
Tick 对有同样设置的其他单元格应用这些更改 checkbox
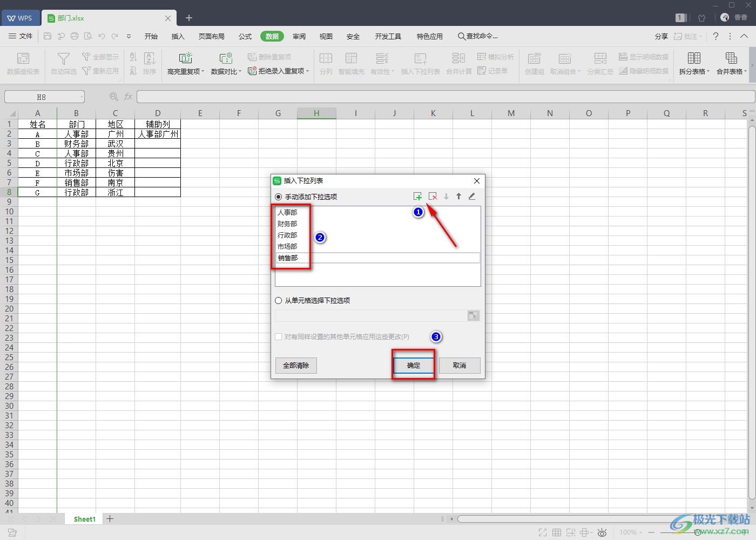click(279, 336)
